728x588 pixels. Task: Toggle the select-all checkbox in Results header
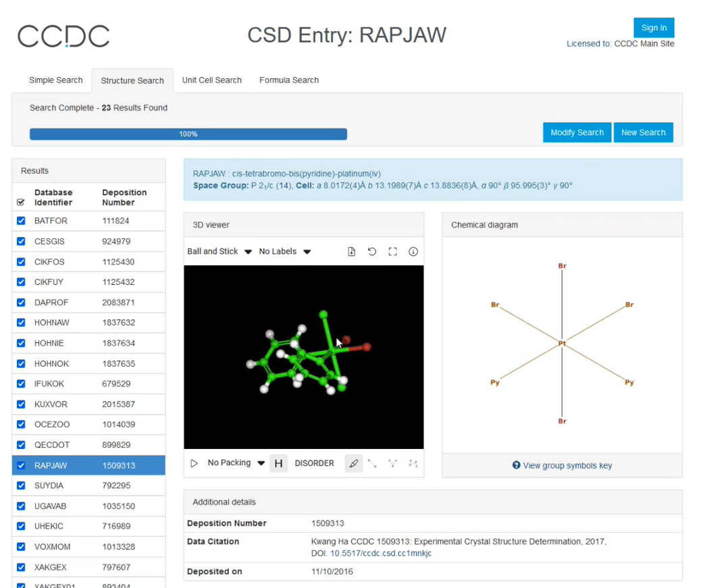coord(20,202)
